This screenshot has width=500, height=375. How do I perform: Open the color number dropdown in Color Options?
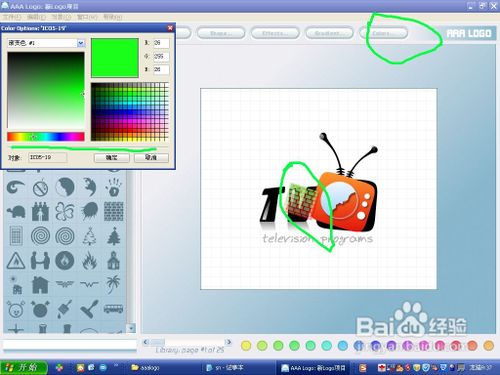tap(81, 43)
